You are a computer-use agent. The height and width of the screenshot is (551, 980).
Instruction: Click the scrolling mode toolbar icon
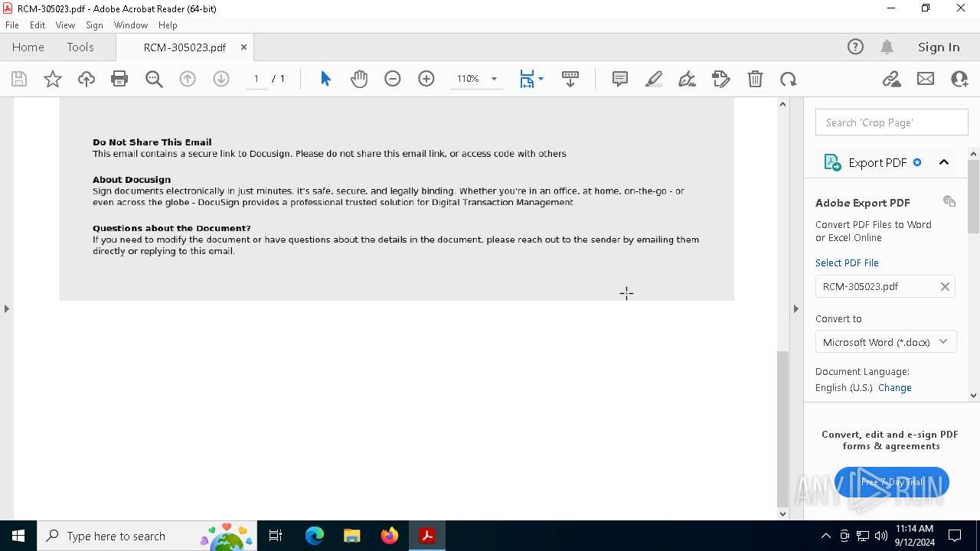click(570, 79)
